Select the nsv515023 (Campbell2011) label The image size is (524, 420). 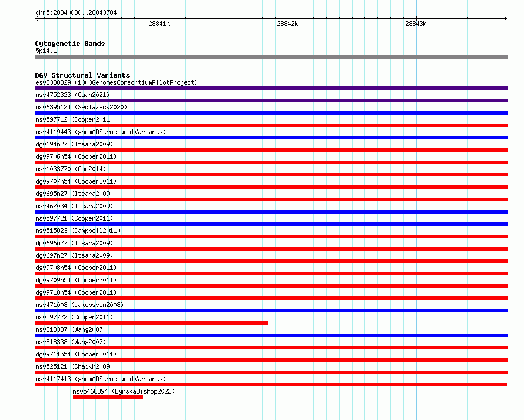pos(78,231)
